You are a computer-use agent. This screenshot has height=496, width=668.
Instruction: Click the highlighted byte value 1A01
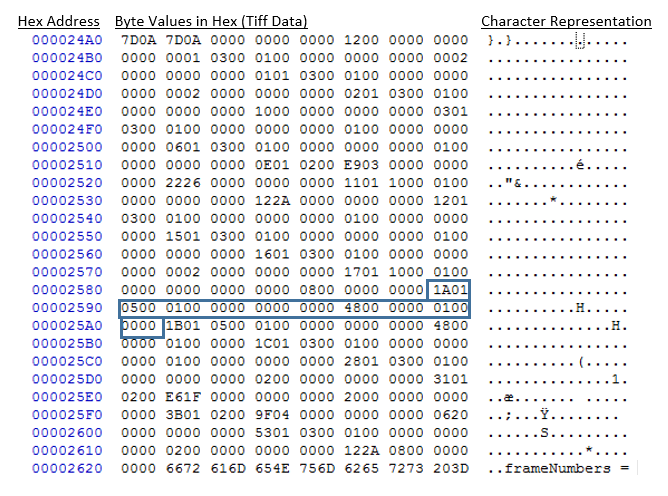pos(449,291)
